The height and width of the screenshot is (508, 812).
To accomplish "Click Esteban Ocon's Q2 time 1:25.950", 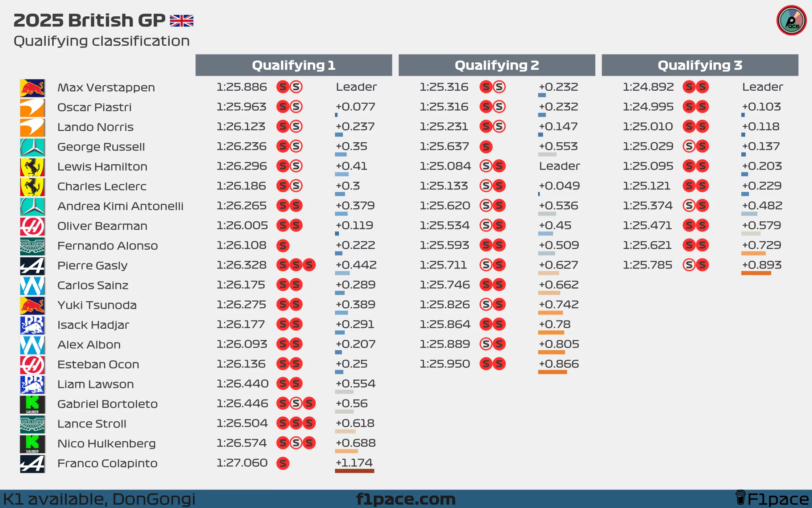I will coord(445,364).
